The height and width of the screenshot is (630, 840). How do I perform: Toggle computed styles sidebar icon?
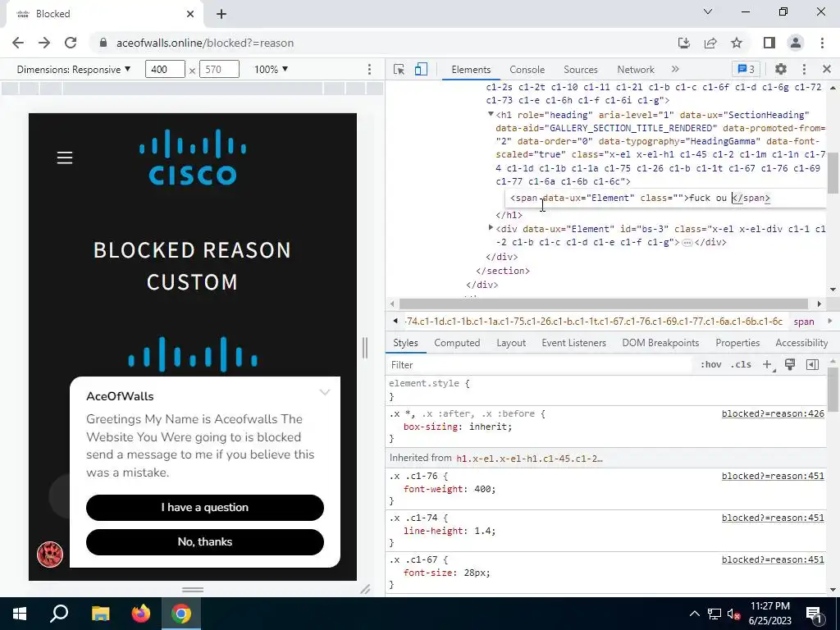click(812, 364)
